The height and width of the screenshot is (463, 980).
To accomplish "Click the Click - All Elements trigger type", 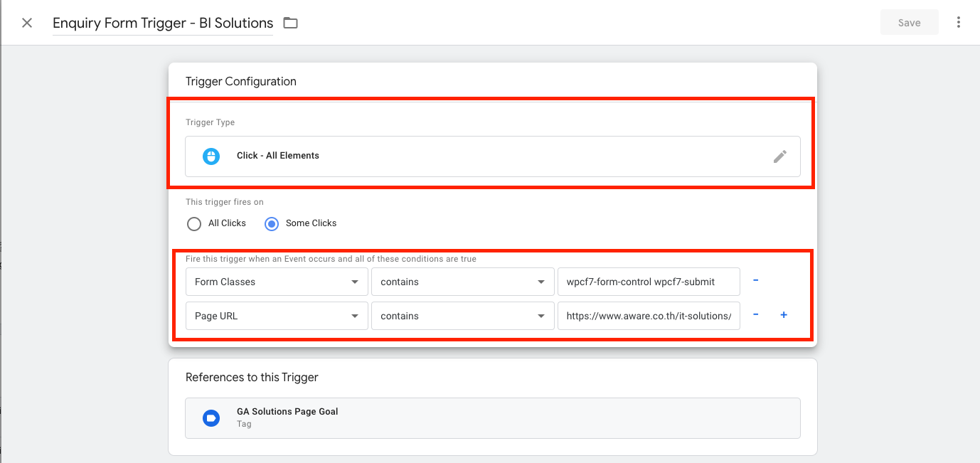I will coord(493,156).
